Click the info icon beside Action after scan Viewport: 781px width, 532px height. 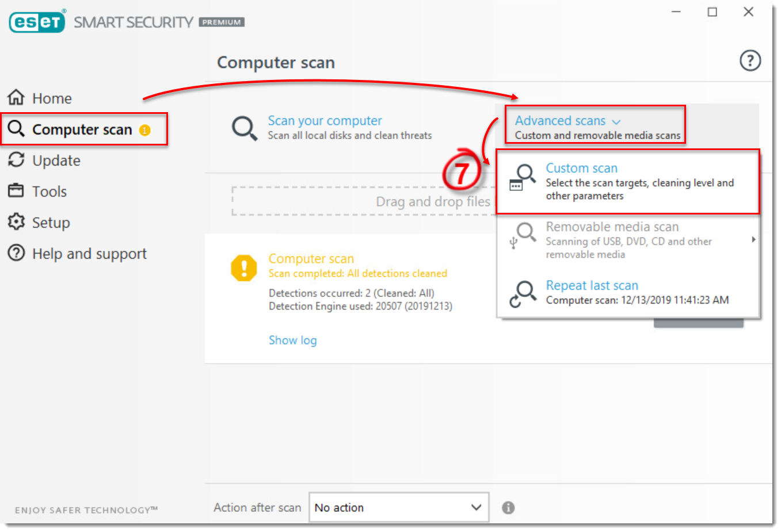[x=508, y=507]
